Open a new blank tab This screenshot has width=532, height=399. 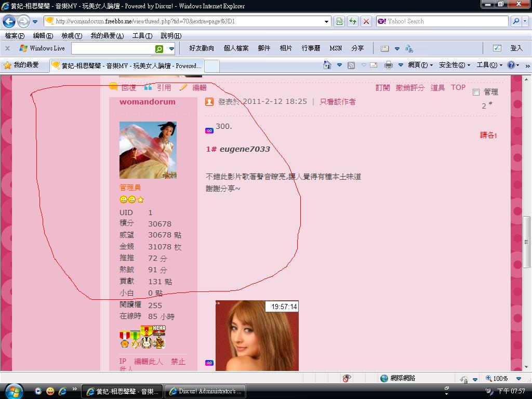(212, 66)
